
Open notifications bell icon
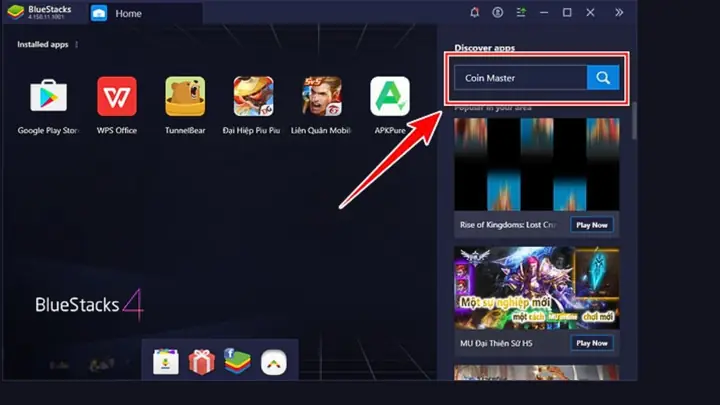coord(474,12)
